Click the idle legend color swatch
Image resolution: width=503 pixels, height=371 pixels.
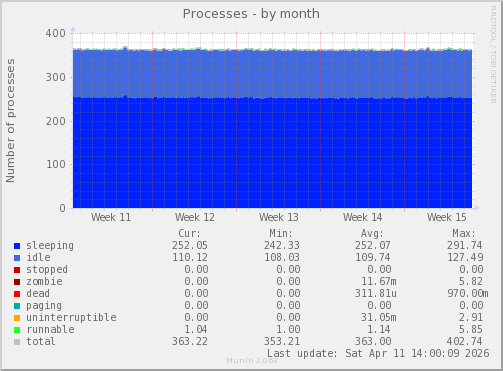(17, 258)
